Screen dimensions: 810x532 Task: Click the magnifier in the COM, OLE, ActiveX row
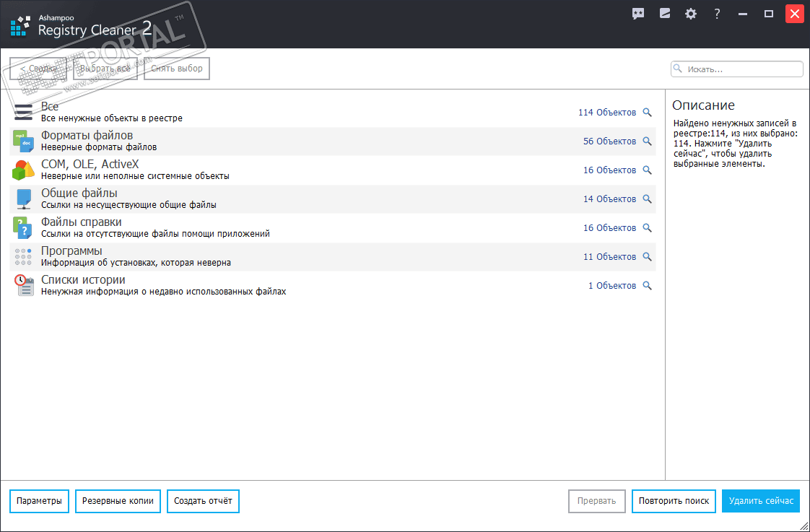click(648, 170)
